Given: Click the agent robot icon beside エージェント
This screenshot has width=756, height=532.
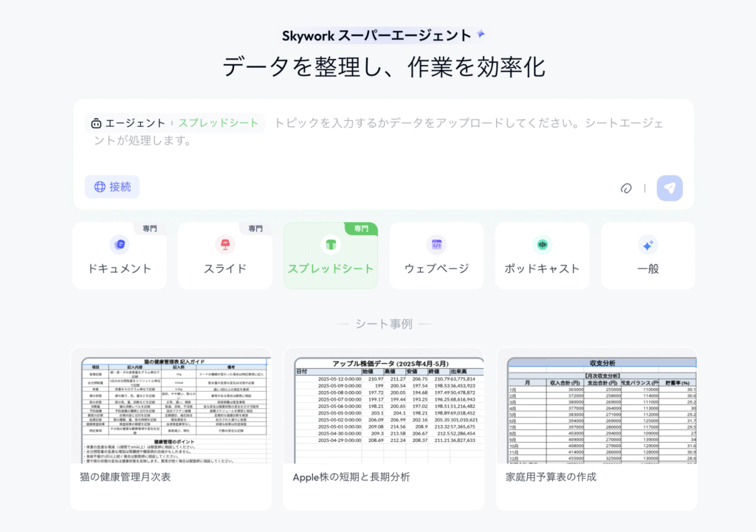Looking at the screenshot, I should [x=96, y=123].
